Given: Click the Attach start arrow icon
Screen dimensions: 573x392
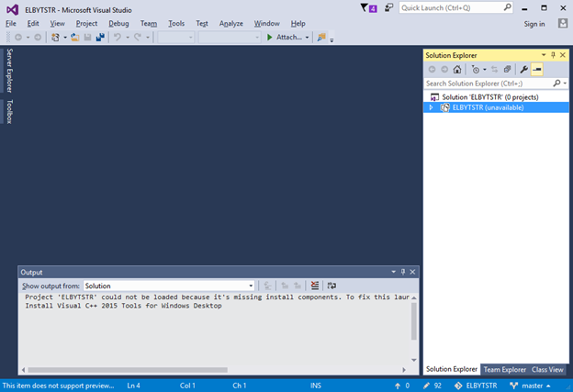Looking at the screenshot, I should (x=269, y=38).
